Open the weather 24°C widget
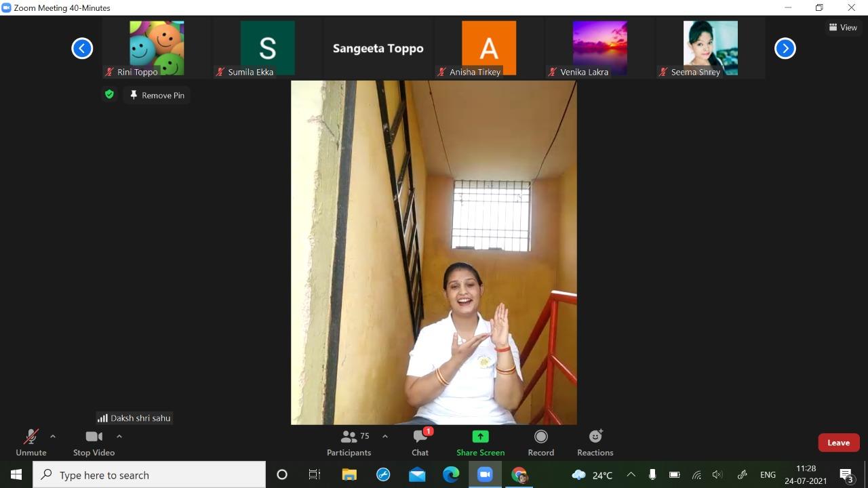868x488 pixels. pos(592,474)
